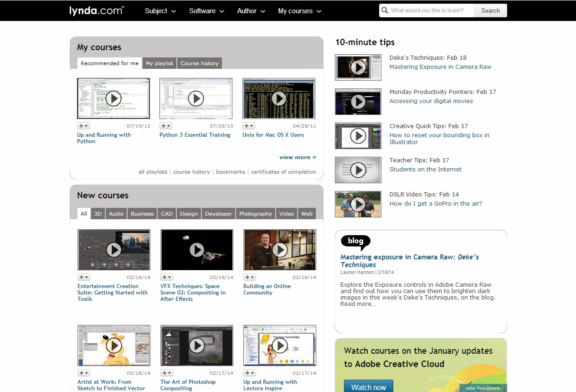Play the Up and Running with Python video
576x392 pixels.
(113, 98)
